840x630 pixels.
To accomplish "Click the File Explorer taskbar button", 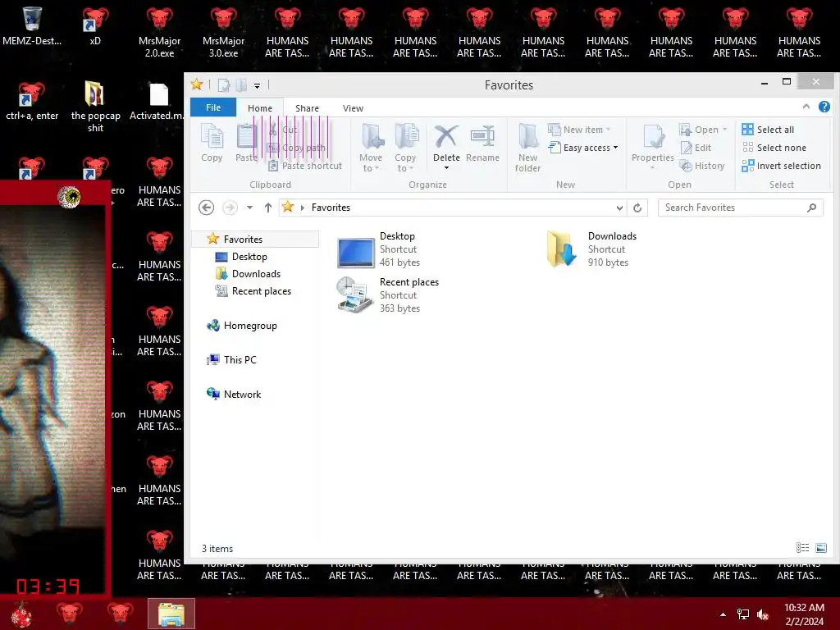I will click(171, 614).
